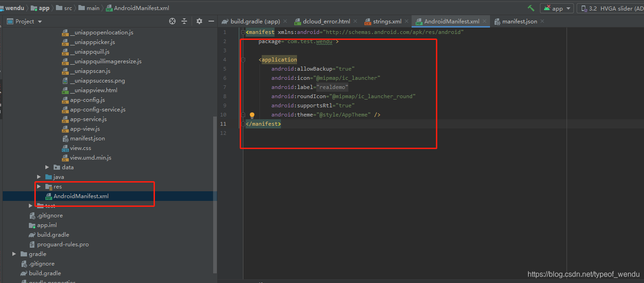Close the manifest.json tab
The height and width of the screenshot is (283, 644).
tap(542, 21)
